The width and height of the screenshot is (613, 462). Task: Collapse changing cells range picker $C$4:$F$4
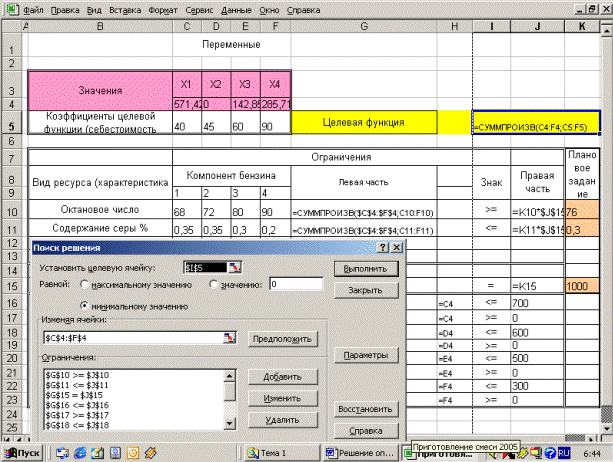point(229,338)
